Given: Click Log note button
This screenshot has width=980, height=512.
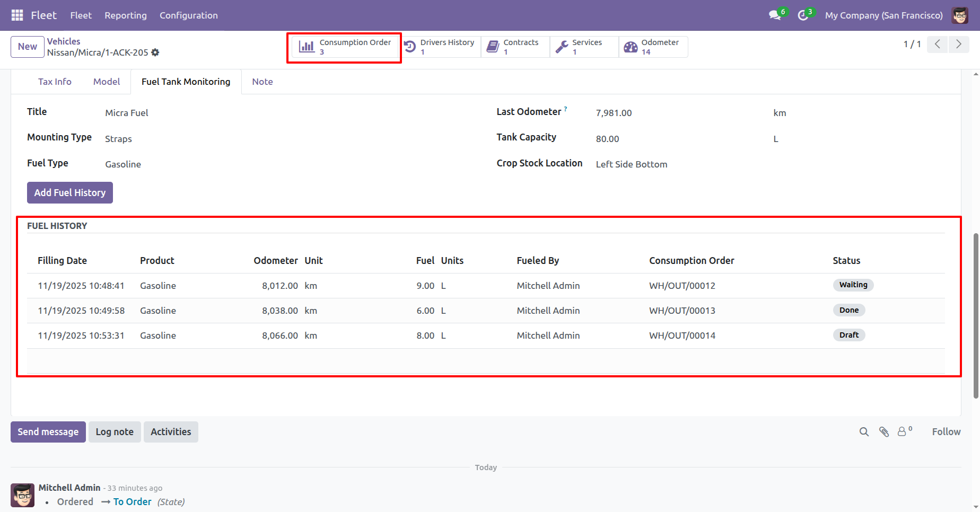Looking at the screenshot, I should (x=115, y=432).
